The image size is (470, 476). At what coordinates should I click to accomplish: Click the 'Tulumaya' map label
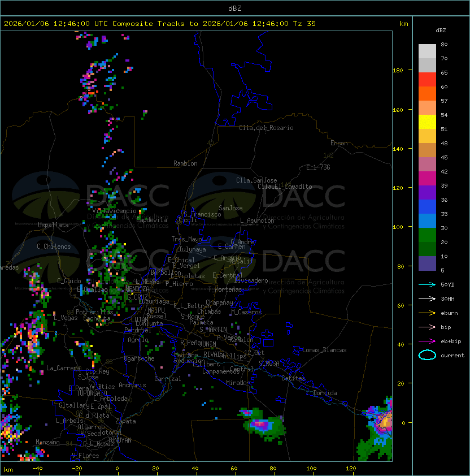(x=193, y=249)
